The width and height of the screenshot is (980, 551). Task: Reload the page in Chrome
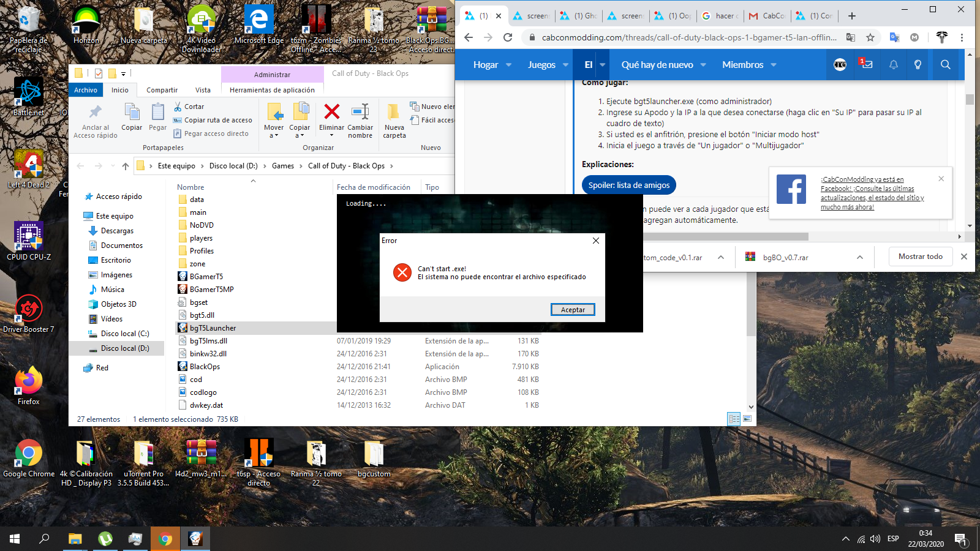[x=508, y=37]
